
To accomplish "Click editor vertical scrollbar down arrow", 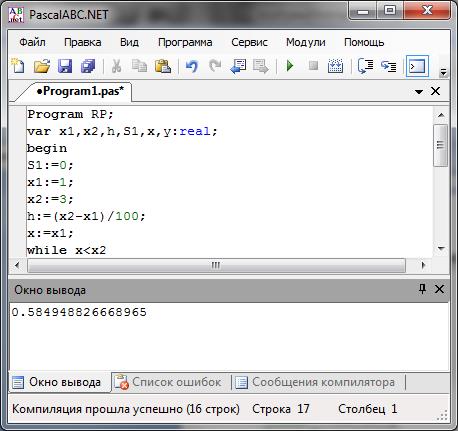I will 441,248.
